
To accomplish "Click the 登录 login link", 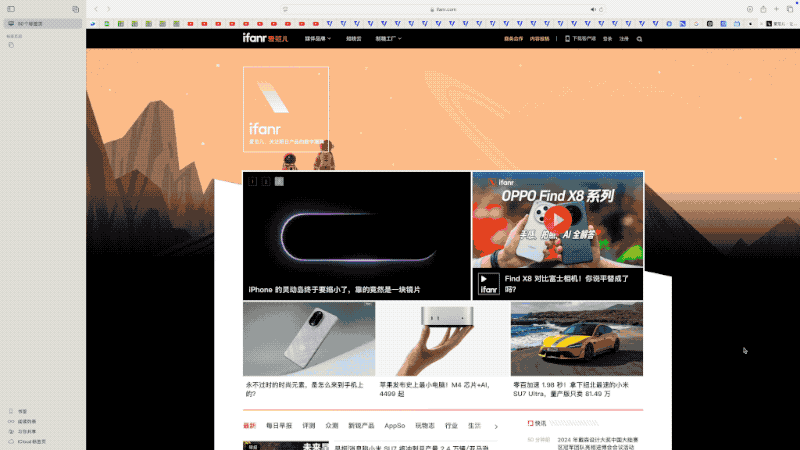I will coord(607,39).
